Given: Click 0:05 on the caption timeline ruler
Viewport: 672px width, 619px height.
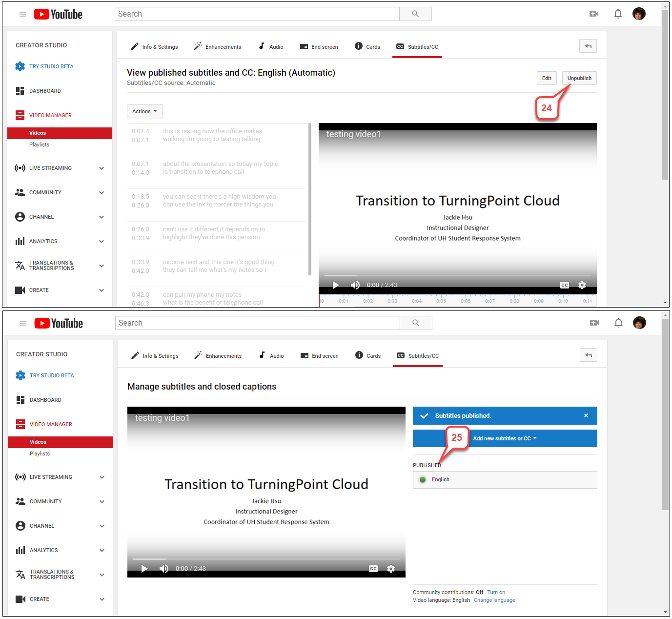Looking at the screenshot, I should [441, 301].
